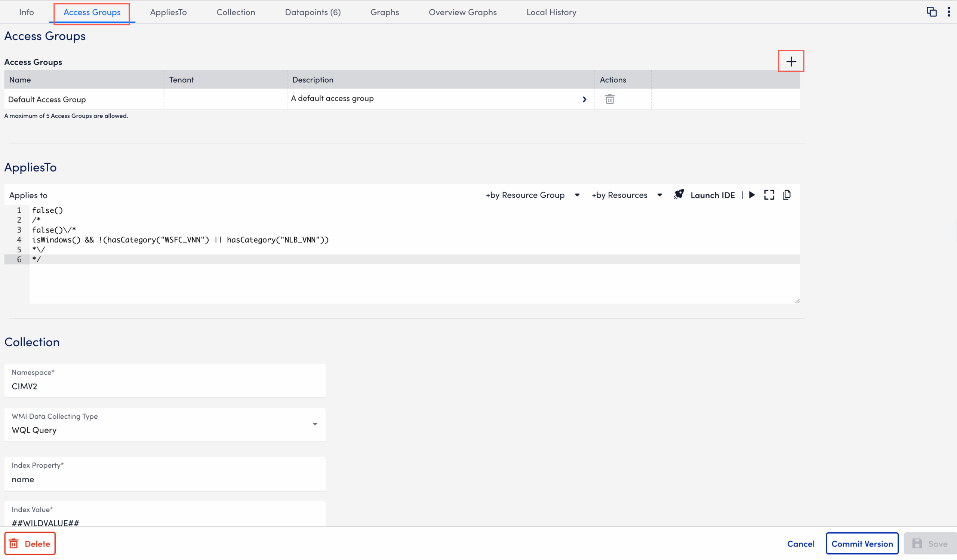Image resolution: width=957 pixels, height=560 pixels.
Task: Open the WMI Data Collecting Type dropdown
Action: (x=314, y=424)
